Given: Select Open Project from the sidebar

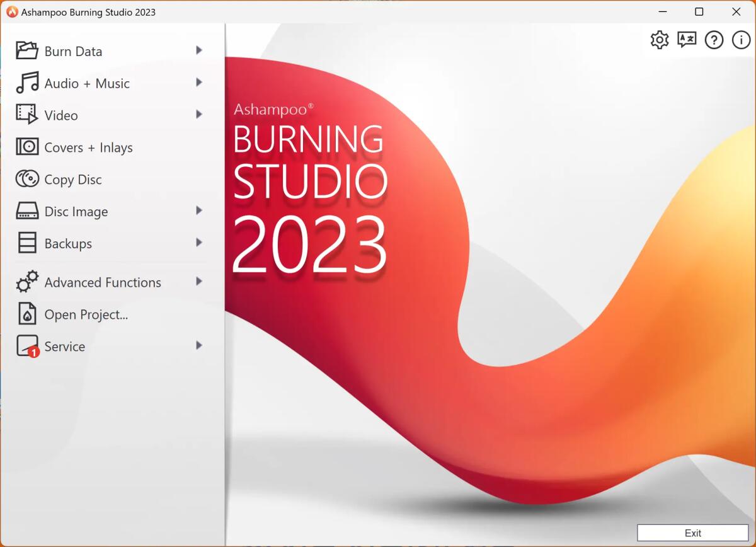Looking at the screenshot, I should coord(86,314).
